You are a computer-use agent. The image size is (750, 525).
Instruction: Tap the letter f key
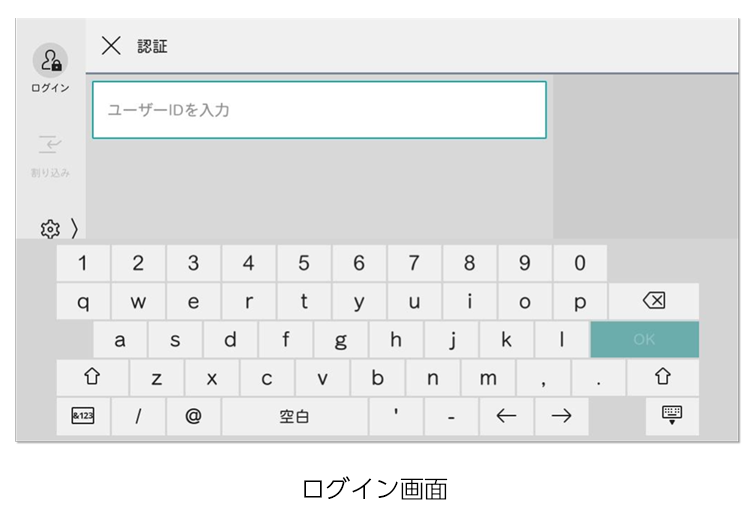(286, 339)
